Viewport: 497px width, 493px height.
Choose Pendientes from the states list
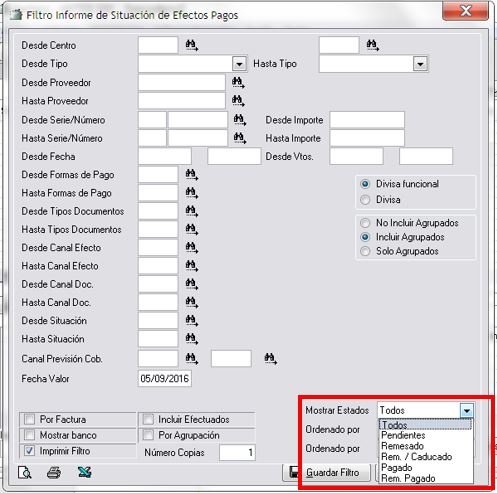coord(403,435)
